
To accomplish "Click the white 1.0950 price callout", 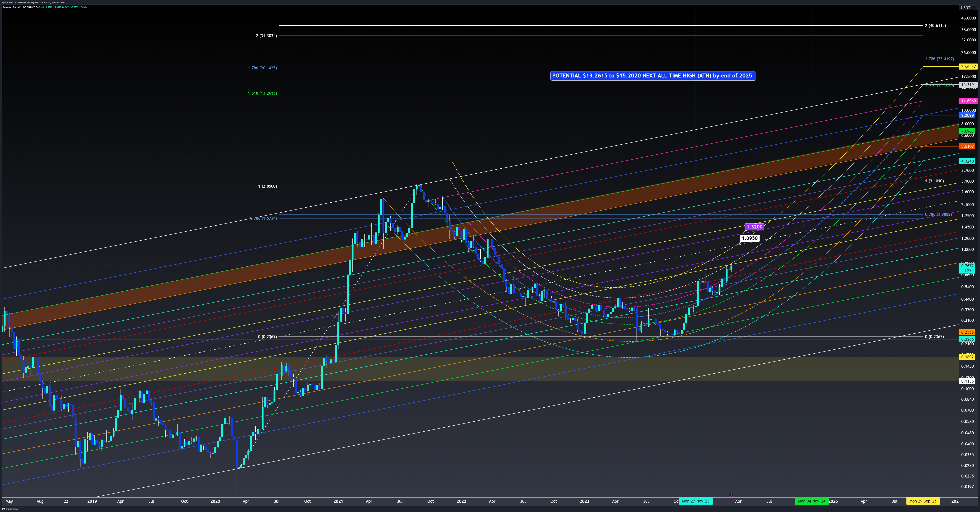I will click(x=749, y=238).
